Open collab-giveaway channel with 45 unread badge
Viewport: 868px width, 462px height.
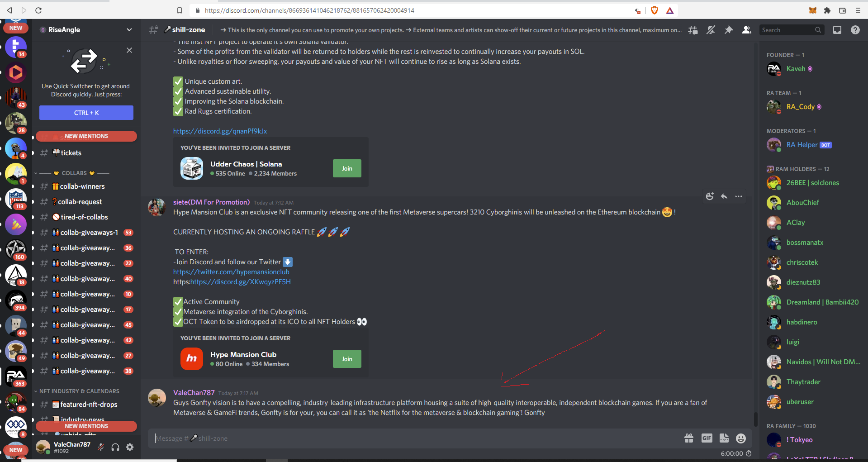point(86,325)
